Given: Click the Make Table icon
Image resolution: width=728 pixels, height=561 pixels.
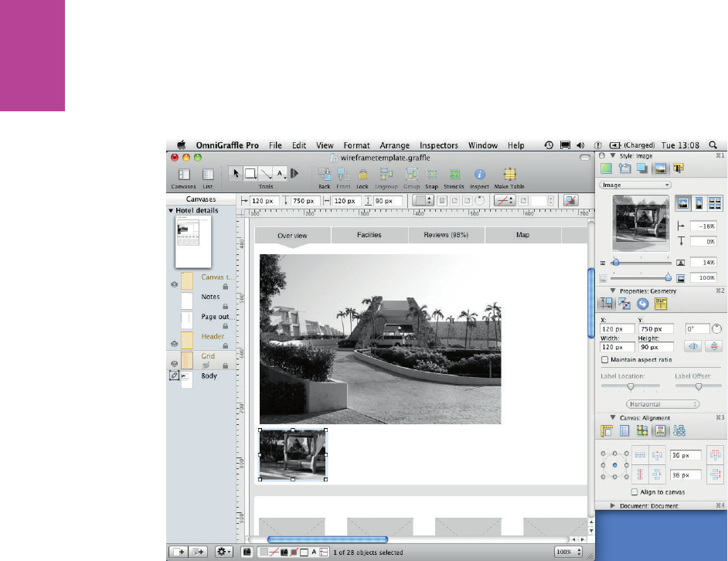Looking at the screenshot, I should [x=509, y=175].
